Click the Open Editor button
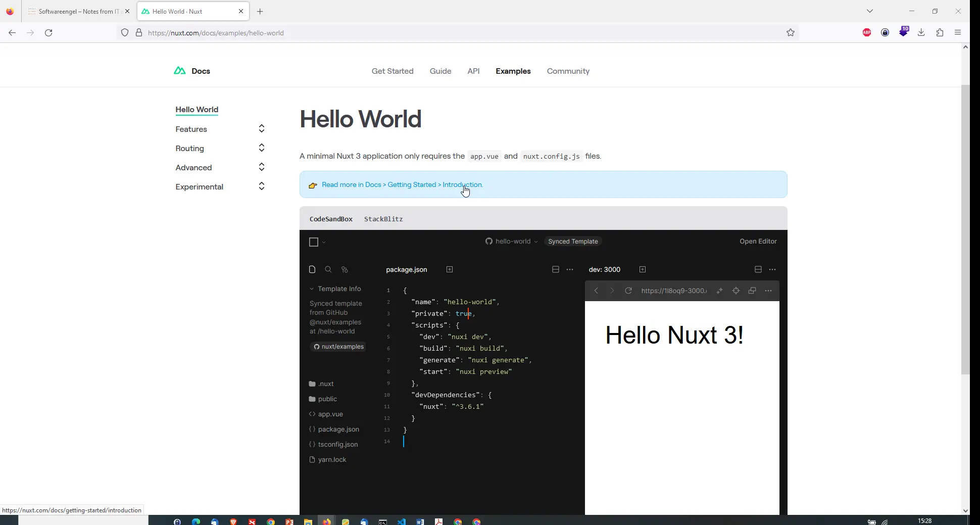Viewport: 980px width, 525px height. pyautogui.click(x=758, y=242)
